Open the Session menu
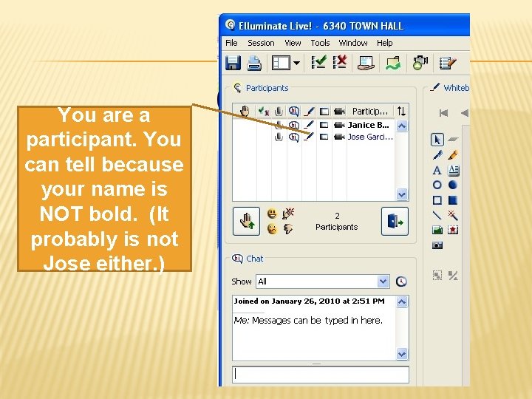 point(261,43)
